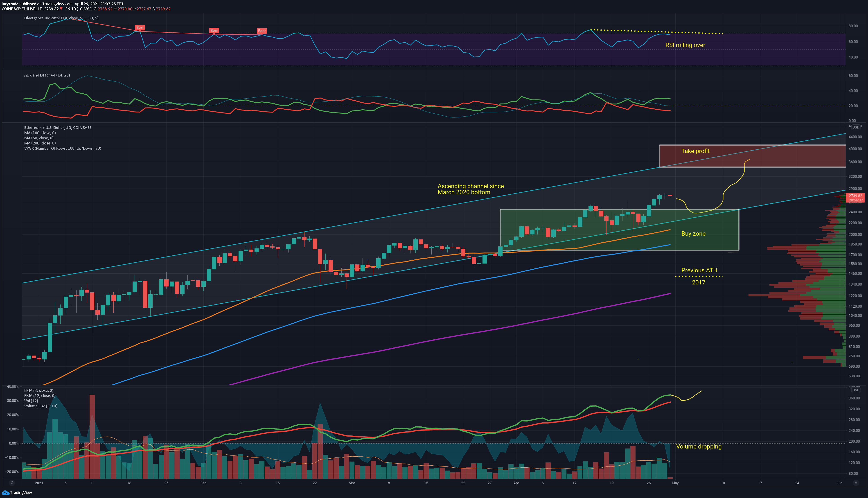
Task: Click the Apr label on the time axis
Action: 516,483
